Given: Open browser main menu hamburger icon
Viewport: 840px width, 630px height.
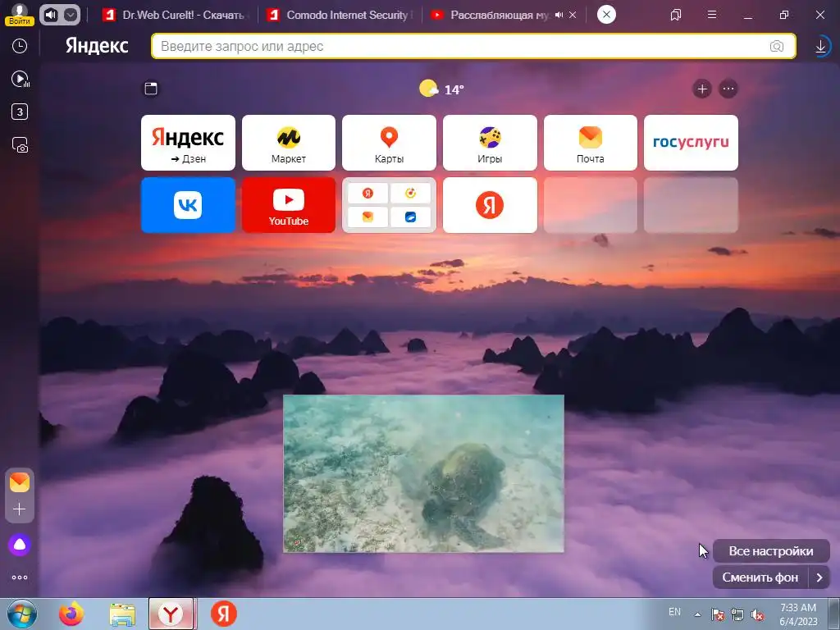Looking at the screenshot, I should coord(712,15).
